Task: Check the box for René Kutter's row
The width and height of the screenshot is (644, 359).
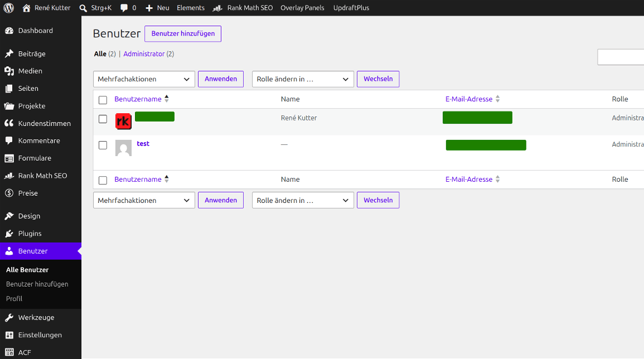Action: click(103, 119)
